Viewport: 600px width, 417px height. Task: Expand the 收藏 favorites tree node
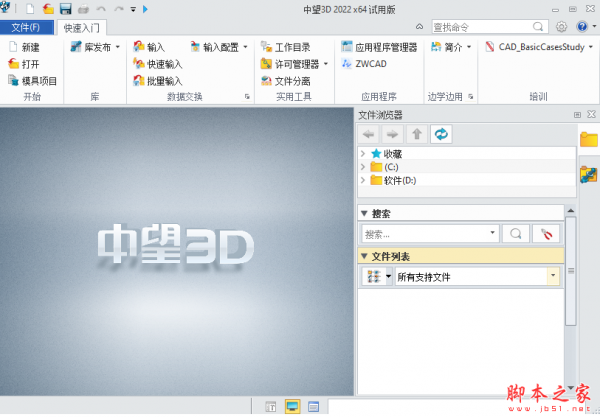coord(363,154)
